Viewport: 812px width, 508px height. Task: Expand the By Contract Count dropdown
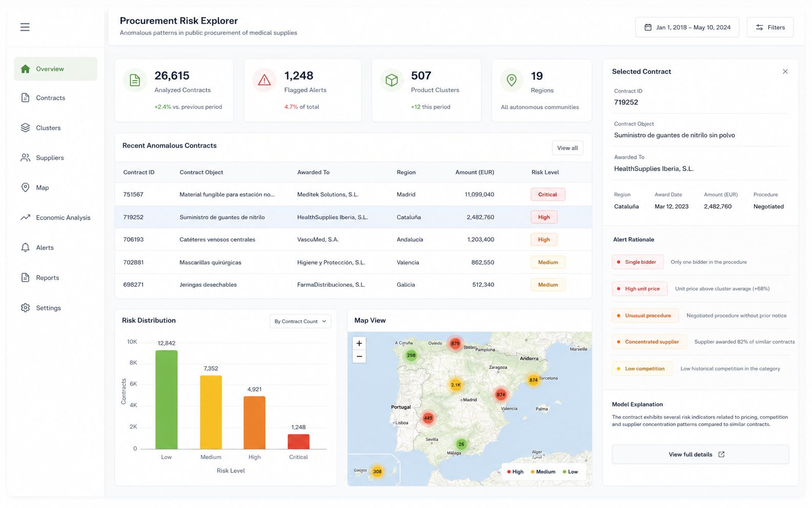301,321
